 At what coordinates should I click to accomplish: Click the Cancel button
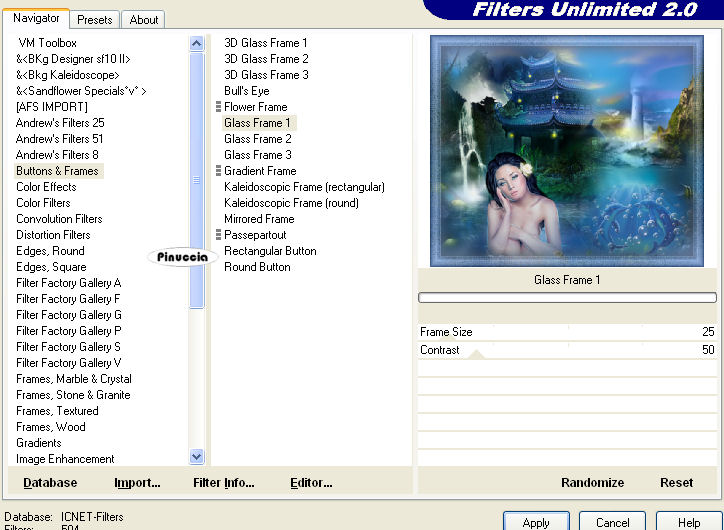pyautogui.click(x=612, y=522)
